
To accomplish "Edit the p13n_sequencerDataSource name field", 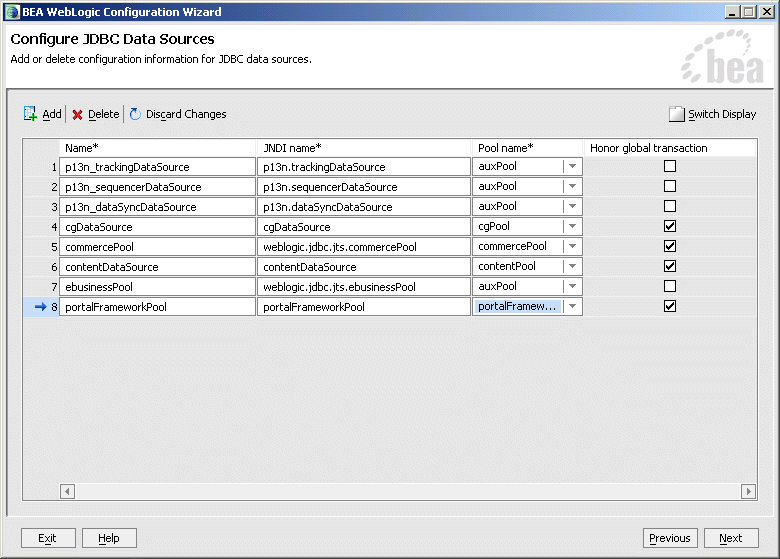I will [157, 186].
